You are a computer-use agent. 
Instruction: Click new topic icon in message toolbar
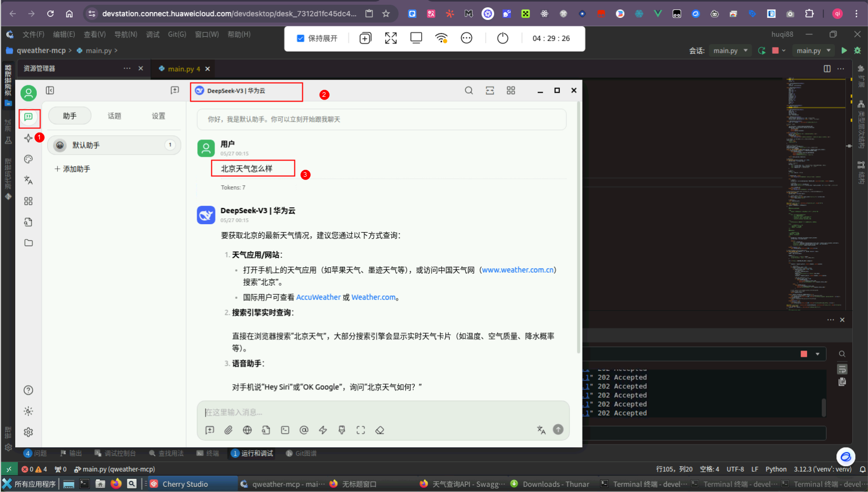tap(210, 430)
